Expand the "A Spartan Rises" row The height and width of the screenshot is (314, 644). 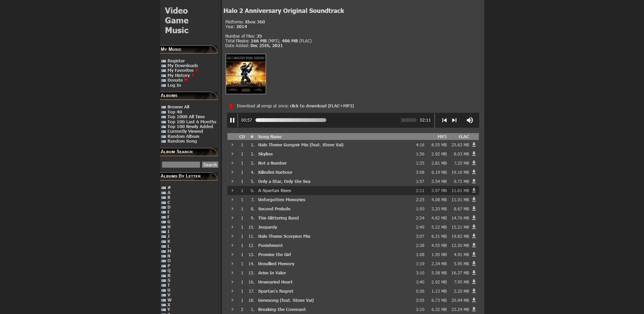click(x=232, y=190)
